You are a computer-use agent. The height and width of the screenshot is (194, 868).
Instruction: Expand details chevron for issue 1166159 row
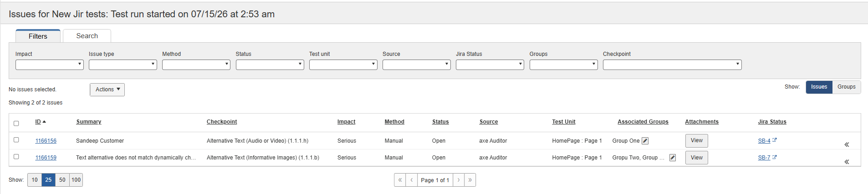click(847, 162)
